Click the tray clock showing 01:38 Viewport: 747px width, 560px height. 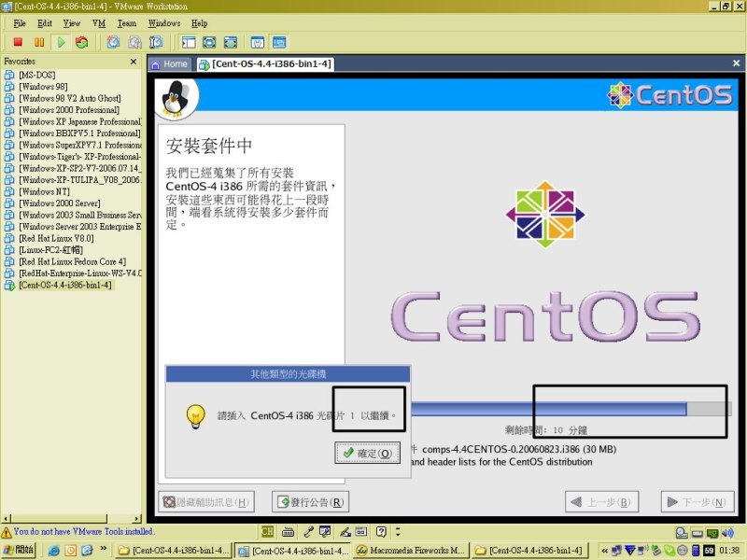tap(729, 551)
